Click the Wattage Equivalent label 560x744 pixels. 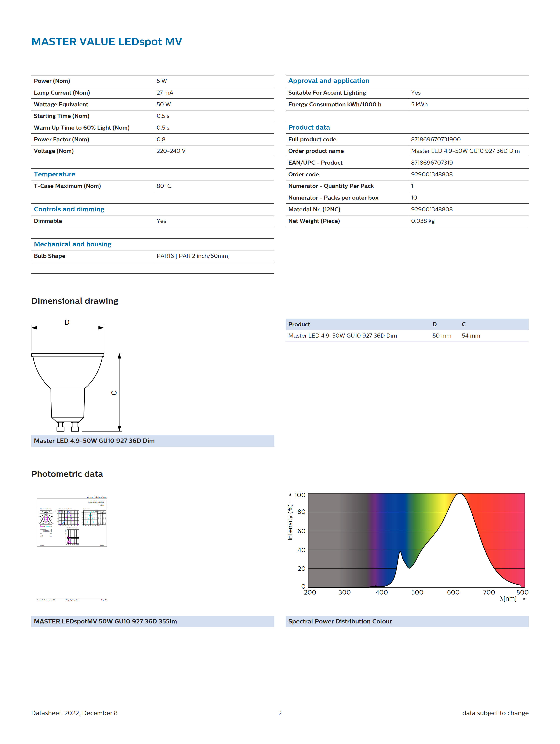(x=61, y=104)
